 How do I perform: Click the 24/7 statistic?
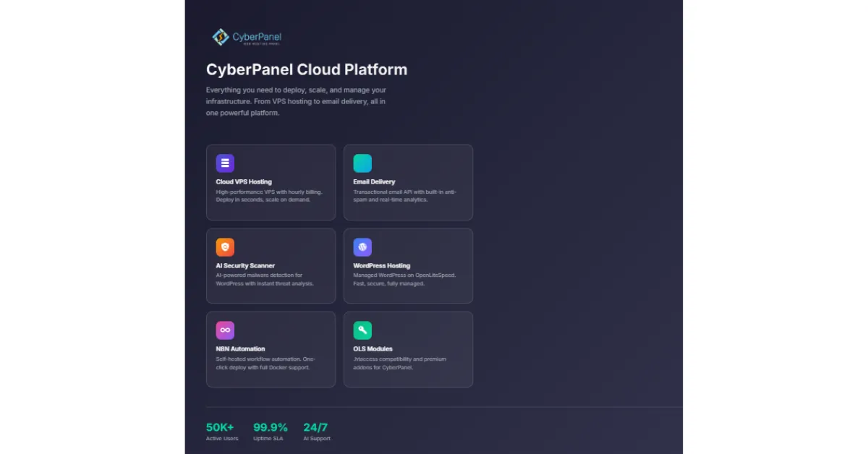315,427
